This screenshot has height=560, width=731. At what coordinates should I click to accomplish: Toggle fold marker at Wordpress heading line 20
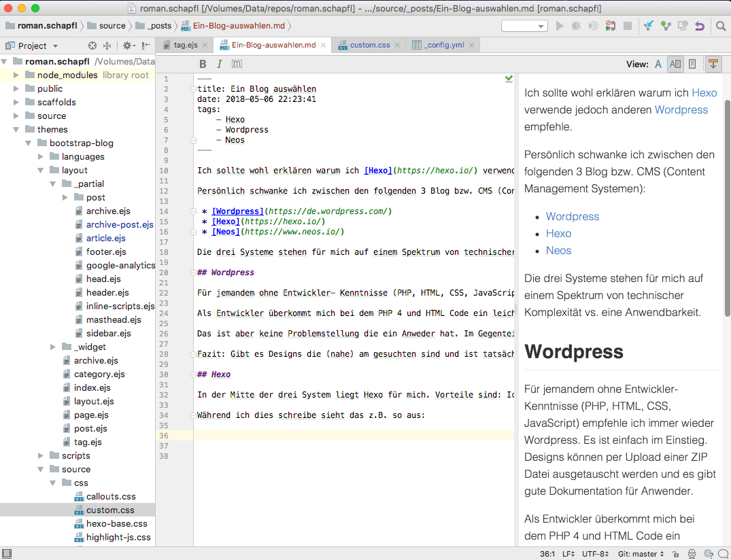coord(193,273)
